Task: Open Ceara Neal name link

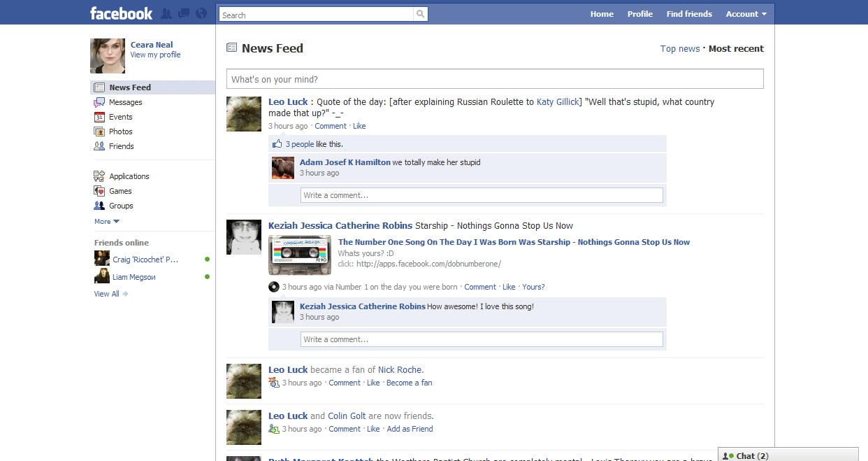Action: click(x=152, y=45)
